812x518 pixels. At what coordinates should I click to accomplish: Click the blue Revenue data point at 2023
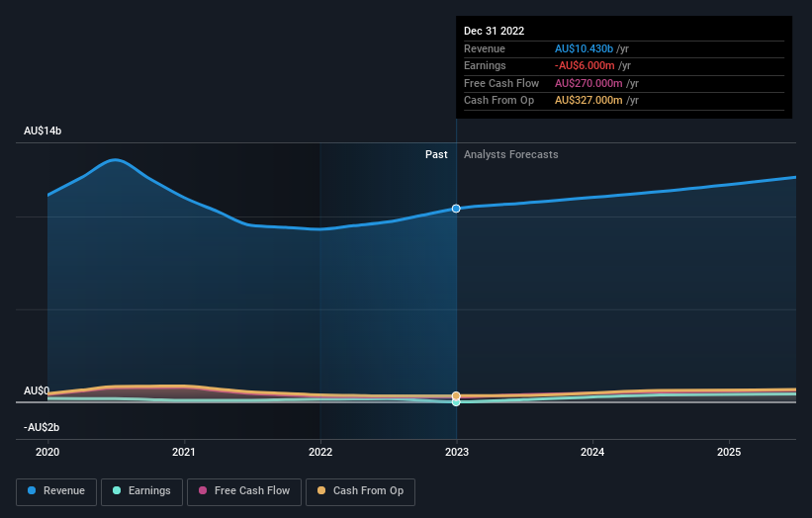point(456,209)
